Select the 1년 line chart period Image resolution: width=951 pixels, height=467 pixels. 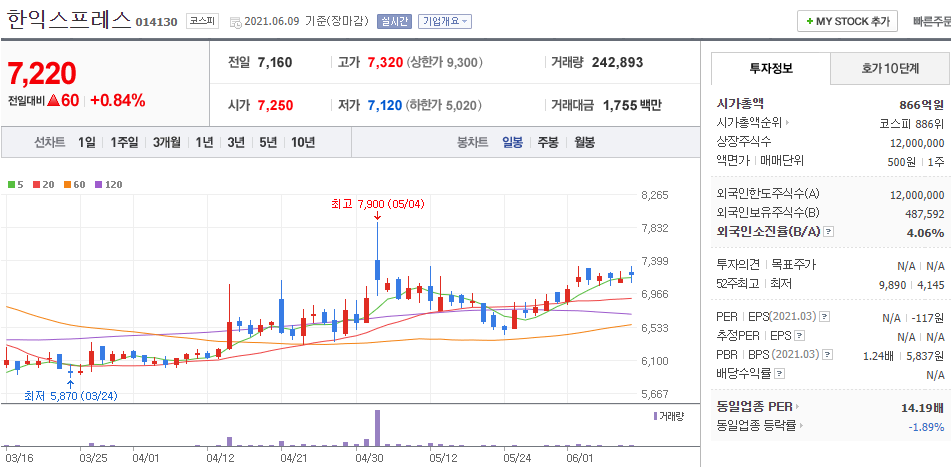(x=204, y=143)
